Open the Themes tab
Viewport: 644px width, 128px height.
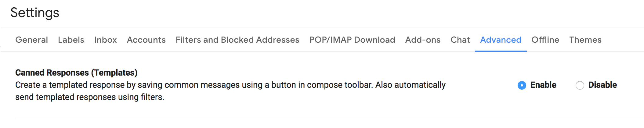pyautogui.click(x=585, y=40)
